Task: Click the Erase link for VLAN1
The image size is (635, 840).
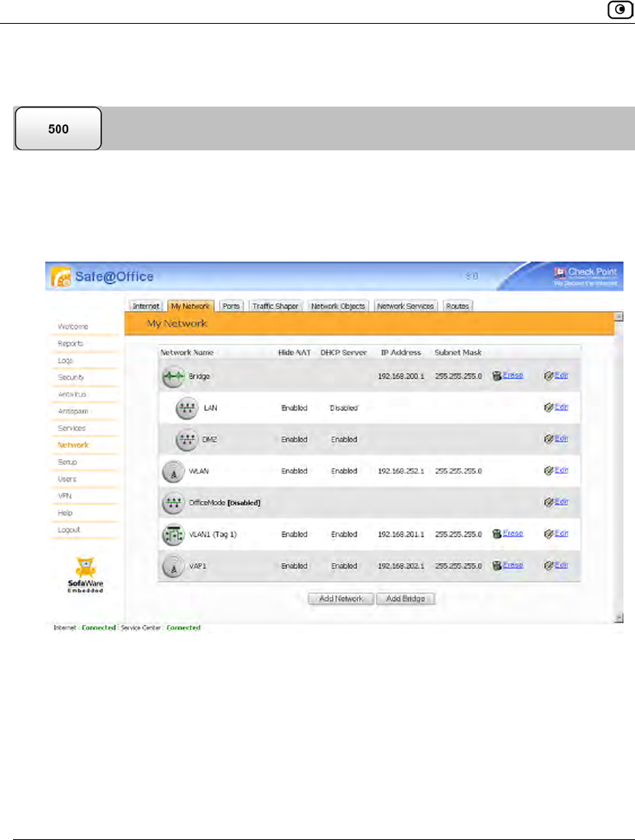Action: point(513,534)
